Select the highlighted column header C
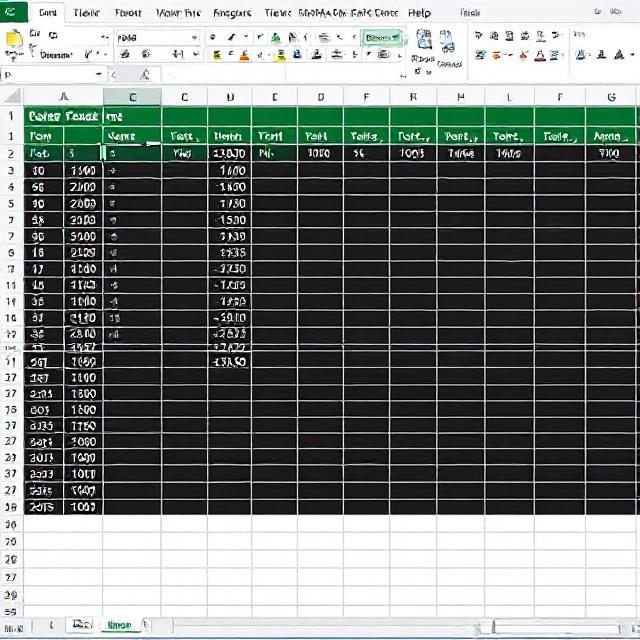The height and width of the screenshot is (640, 640). coord(132,97)
